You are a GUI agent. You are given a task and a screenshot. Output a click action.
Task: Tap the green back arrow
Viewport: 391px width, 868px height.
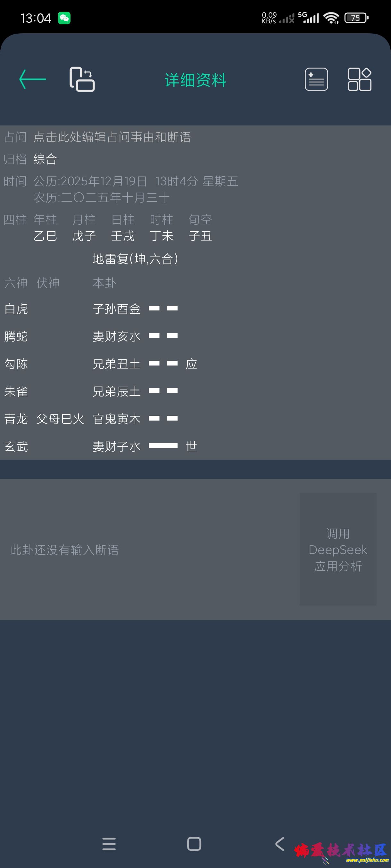(33, 79)
